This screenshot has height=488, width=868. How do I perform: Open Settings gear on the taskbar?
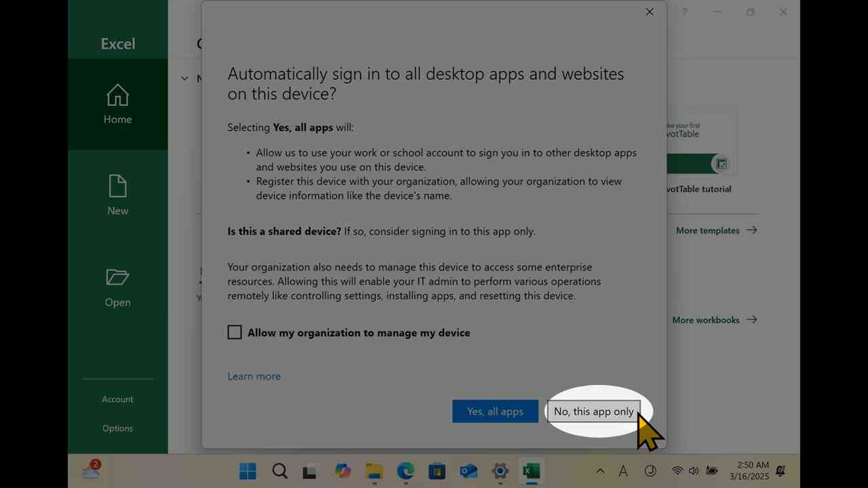[500, 470]
